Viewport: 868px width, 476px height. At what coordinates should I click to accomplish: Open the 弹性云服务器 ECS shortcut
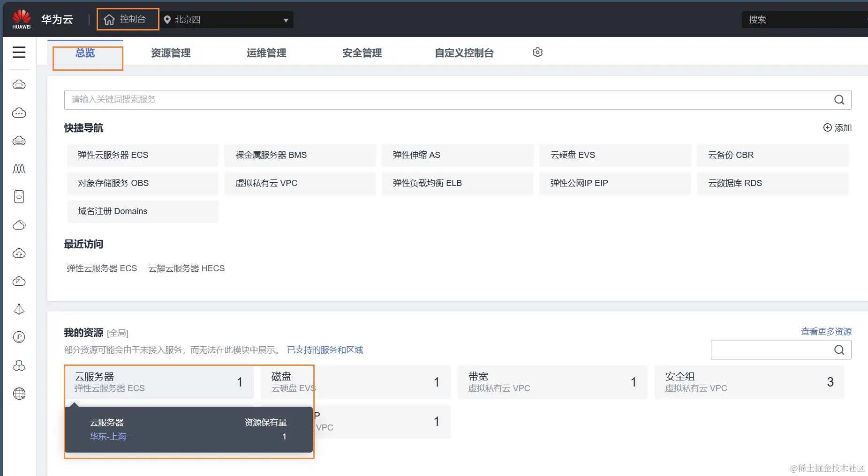click(143, 155)
